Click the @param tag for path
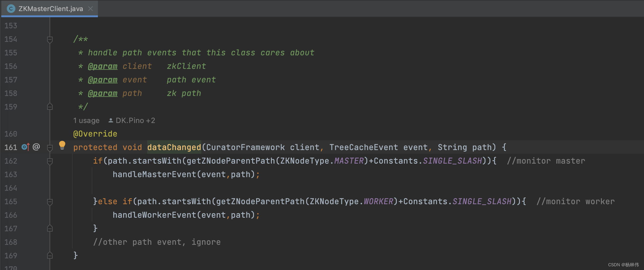This screenshot has height=270, width=644. coord(103,93)
